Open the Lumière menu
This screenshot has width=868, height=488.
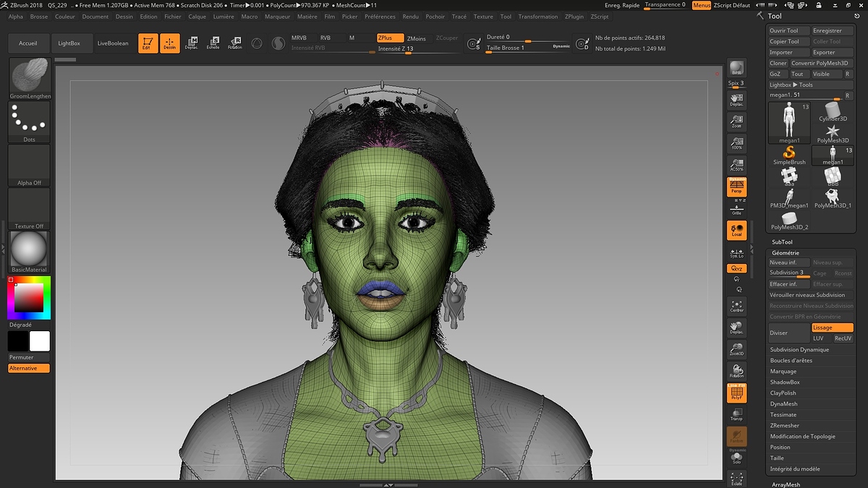click(224, 17)
